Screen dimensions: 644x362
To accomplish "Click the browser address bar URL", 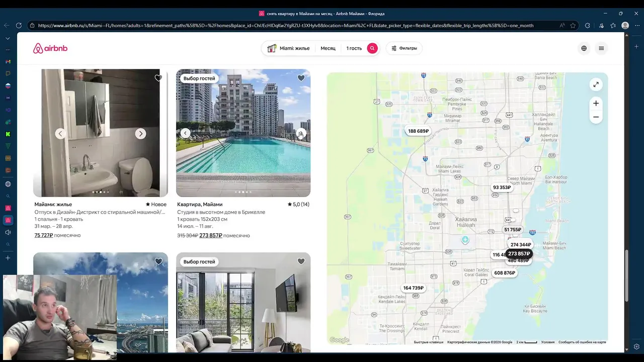I will pos(286,26).
